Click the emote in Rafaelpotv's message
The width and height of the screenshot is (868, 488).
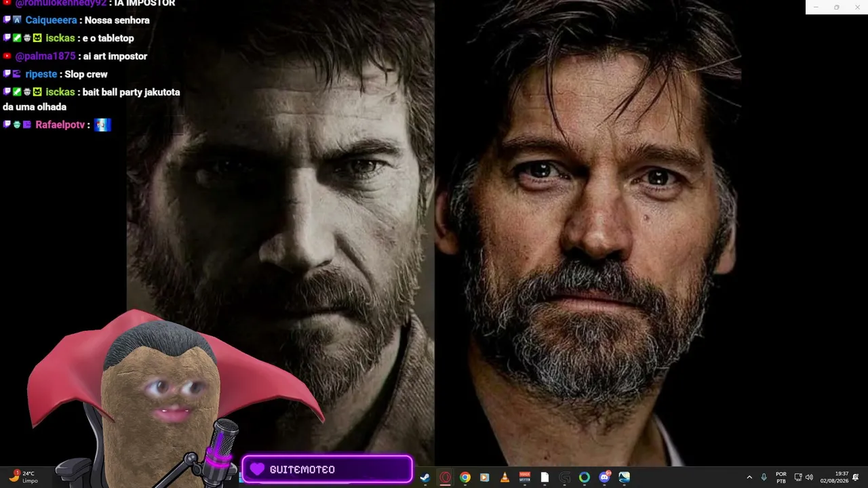[x=102, y=125]
